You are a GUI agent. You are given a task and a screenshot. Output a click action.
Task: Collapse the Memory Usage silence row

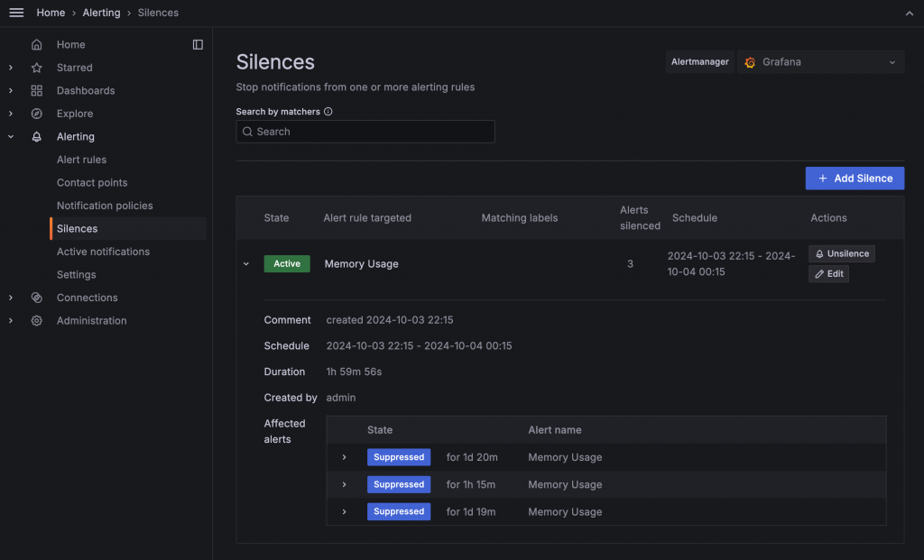(x=245, y=264)
